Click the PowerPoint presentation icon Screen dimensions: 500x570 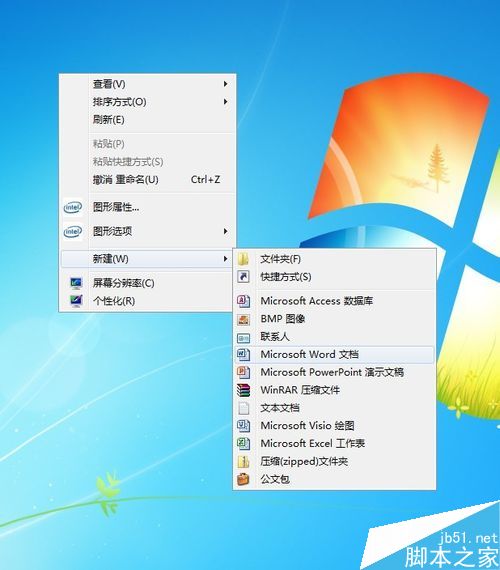[x=243, y=372]
